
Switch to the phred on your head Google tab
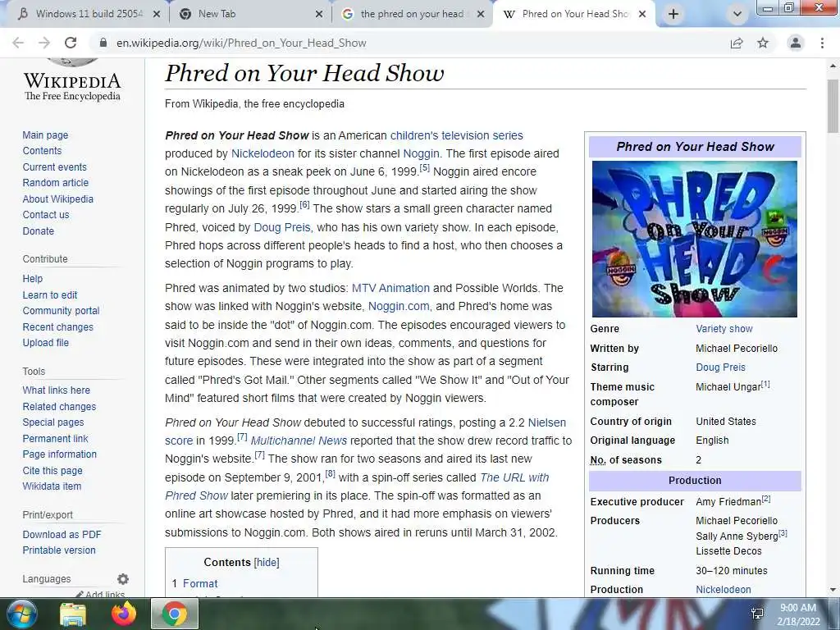pos(412,14)
